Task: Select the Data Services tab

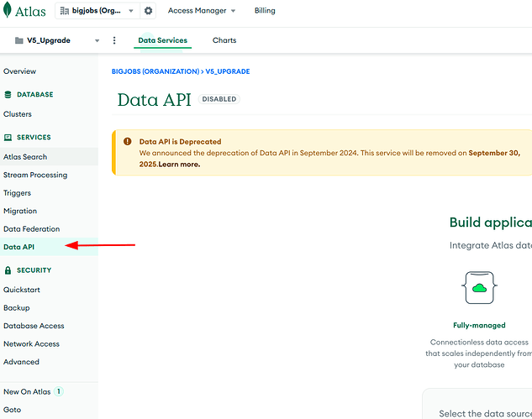Action: [162, 40]
